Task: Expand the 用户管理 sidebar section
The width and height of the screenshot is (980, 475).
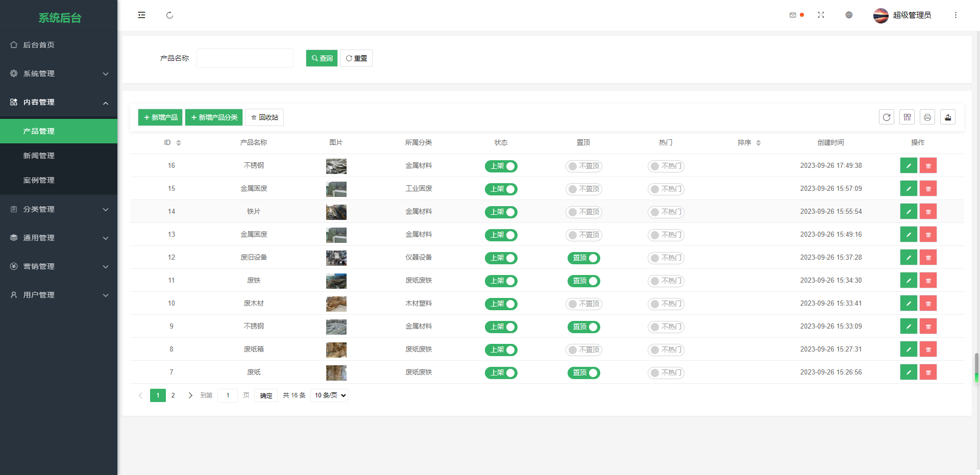Action: (x=59, y=295)
